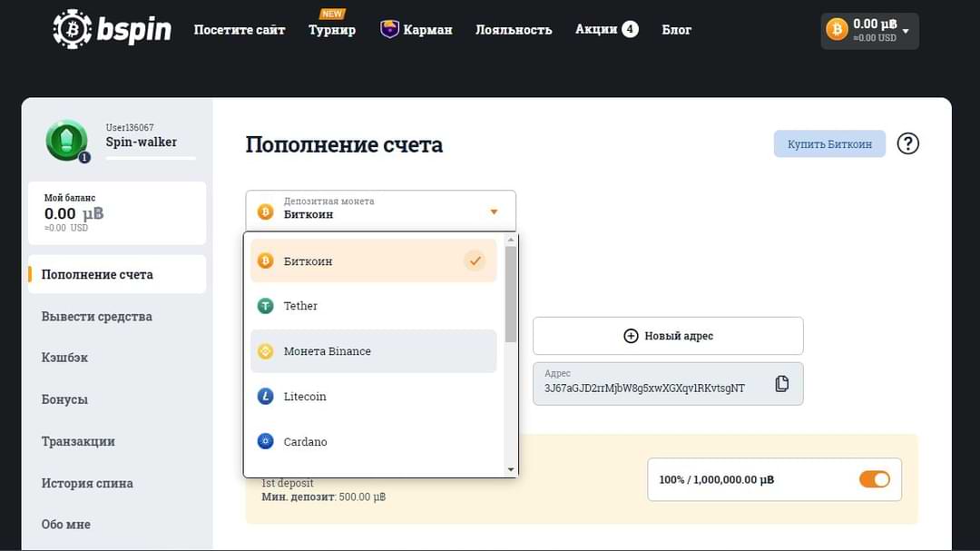980x551 pixels.
Task: Click the 100% / 1,000,000.00 µB text
Action: pos(716,479)
